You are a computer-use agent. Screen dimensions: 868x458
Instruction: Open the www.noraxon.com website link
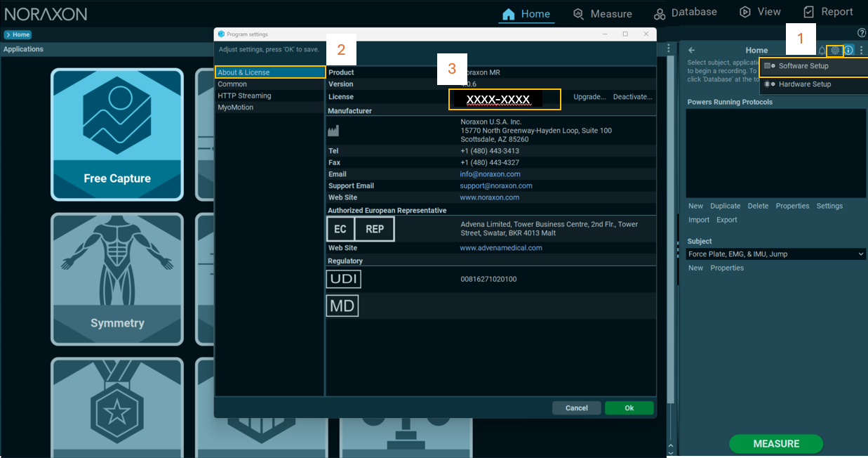(489, 197)
